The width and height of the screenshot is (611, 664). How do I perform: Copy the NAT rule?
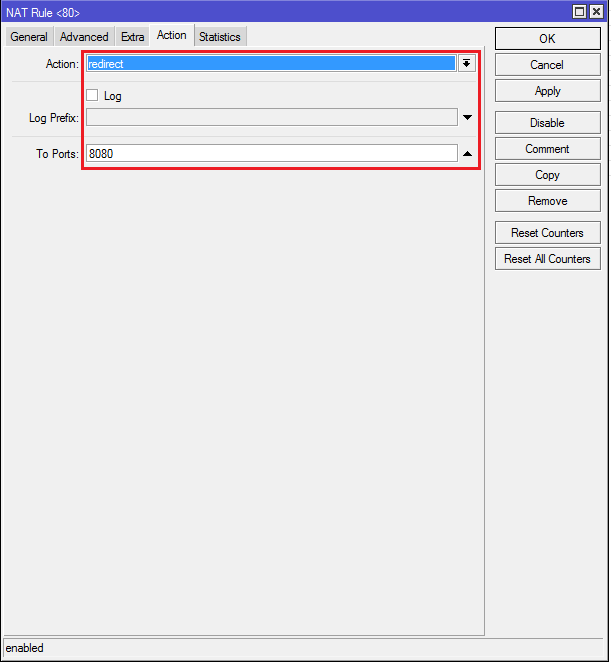tap(547, 175)
